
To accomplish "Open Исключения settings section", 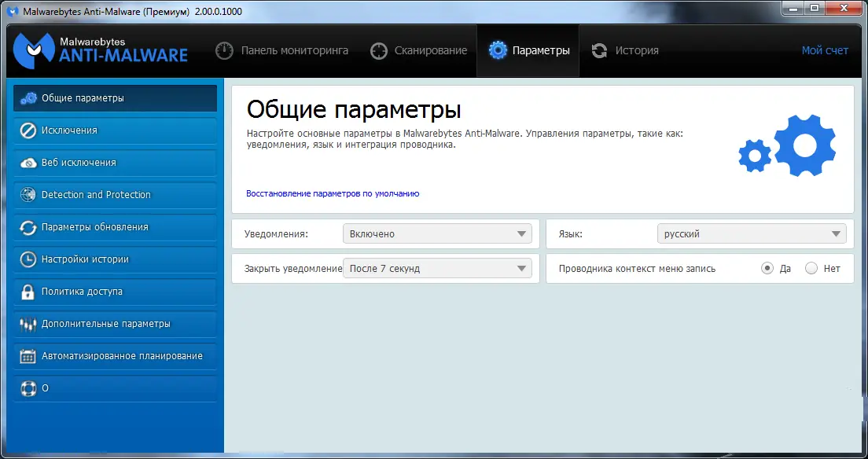I will pyautogui.click(x=115, y=130).
